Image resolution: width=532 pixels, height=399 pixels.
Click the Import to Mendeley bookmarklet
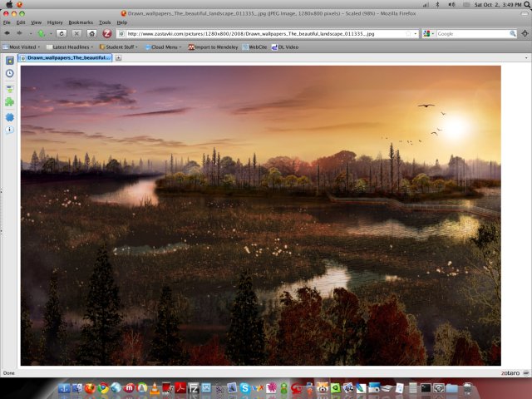(213, 47)
